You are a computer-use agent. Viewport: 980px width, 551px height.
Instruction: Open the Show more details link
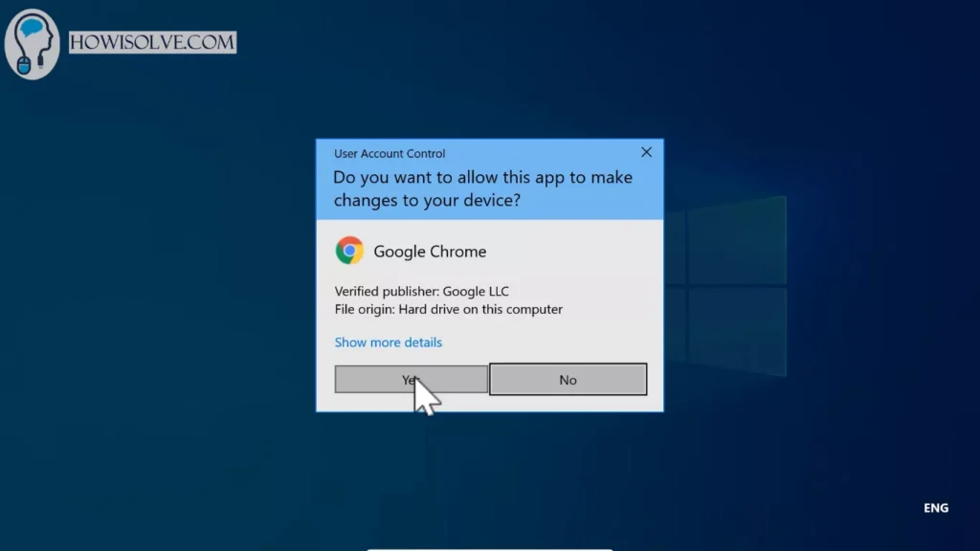389,342
